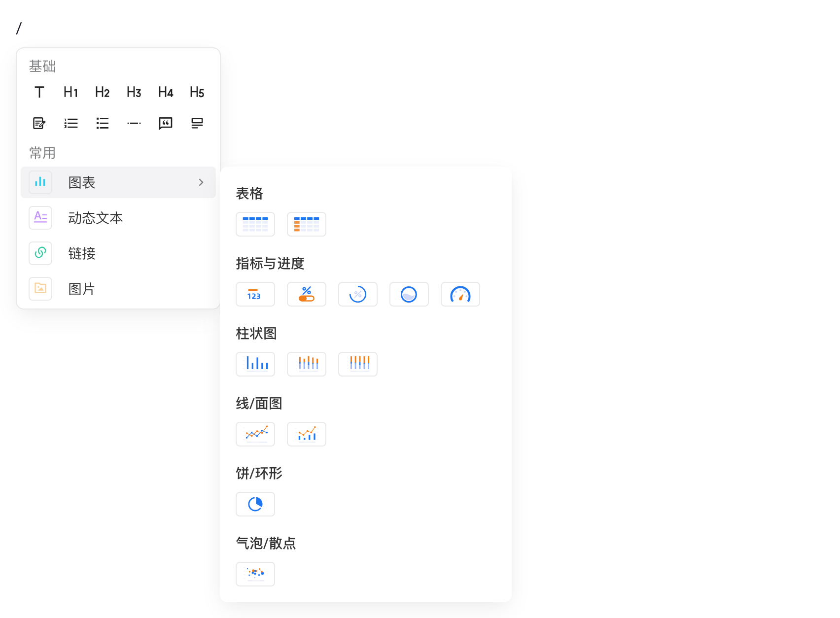The image size is (840, 618).
Task: Select the circular percent ring chart
Action: pyautogui.click(x=358, y=294)
